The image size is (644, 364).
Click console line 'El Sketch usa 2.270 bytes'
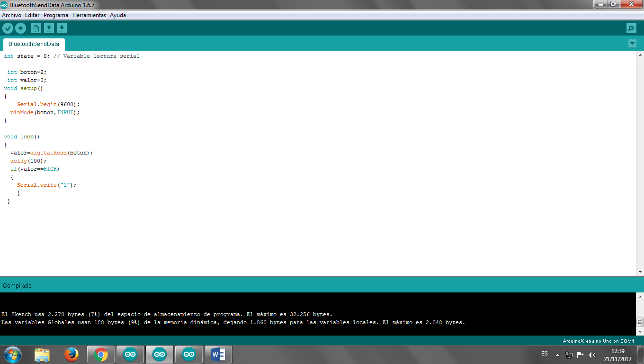click(167, 314)
